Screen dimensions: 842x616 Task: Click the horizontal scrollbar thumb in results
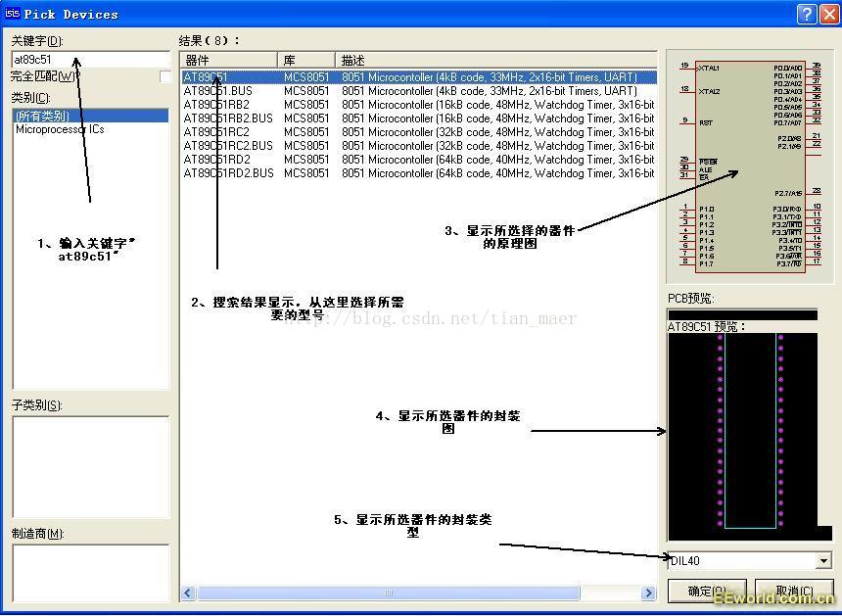tap(389, 592)
